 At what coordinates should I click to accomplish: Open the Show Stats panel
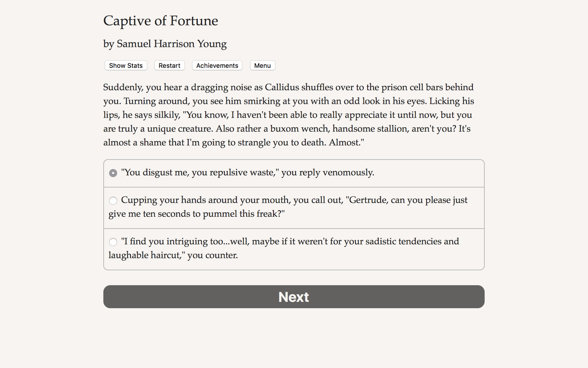pos(126,65)
